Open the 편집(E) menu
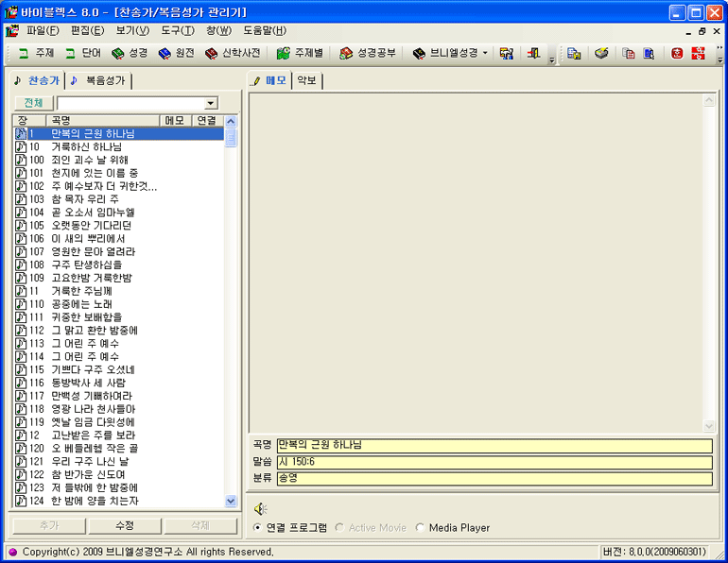The image size is (728, 563). [87, 31]
